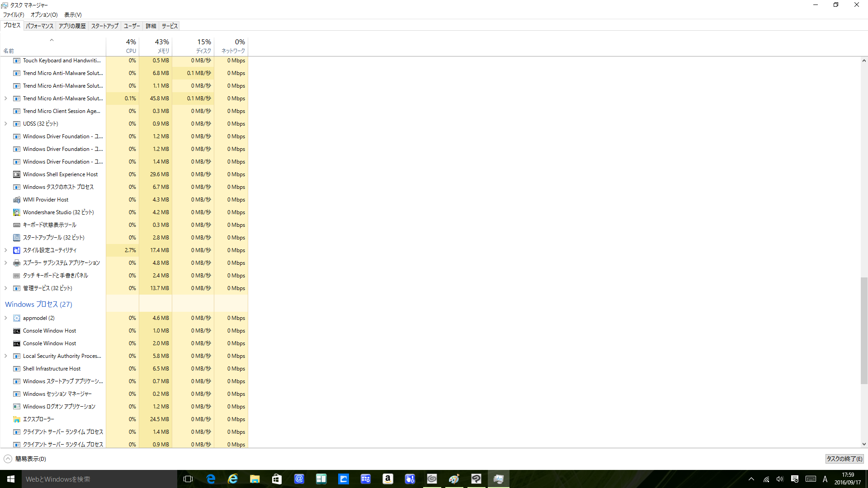This screenshot has height=488, width=868.
Task: Click the Console Window Host icon
Action: 17,331
